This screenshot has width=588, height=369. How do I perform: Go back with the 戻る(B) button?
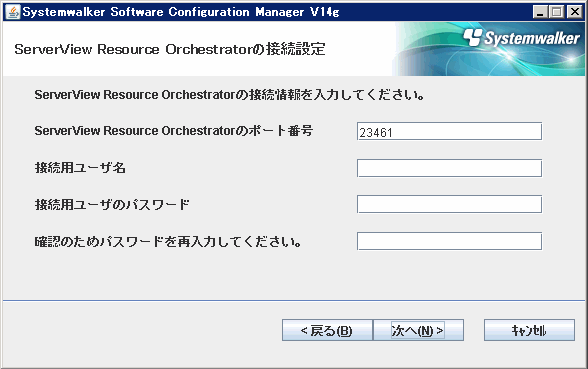327,330
